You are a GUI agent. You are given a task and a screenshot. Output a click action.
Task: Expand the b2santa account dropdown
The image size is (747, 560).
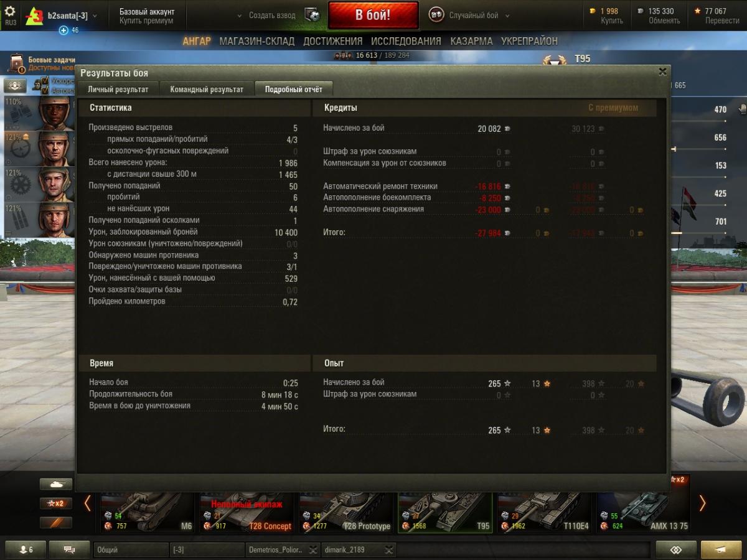click(95, 16)
